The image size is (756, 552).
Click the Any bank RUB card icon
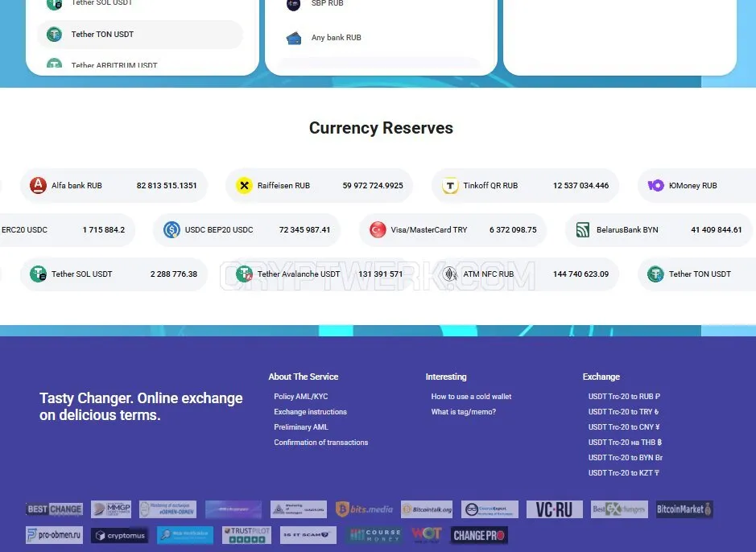(294, 38)
